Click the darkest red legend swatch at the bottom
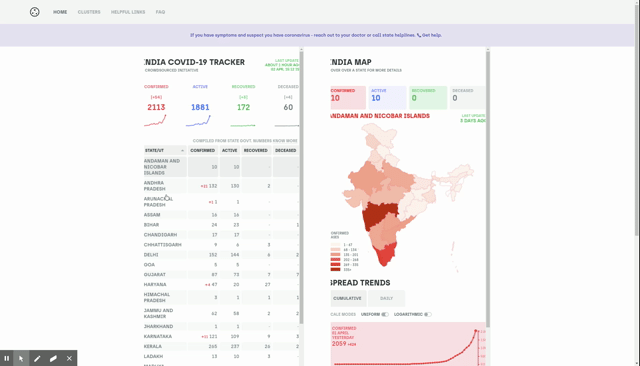The width and height of the screenshot is (640, 366). [335, 270]
